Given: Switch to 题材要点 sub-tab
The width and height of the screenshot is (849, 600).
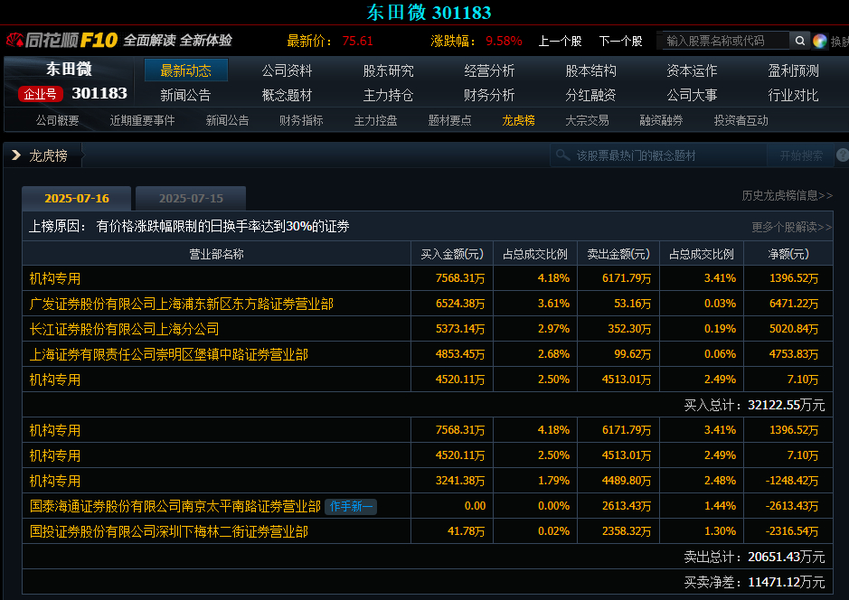Looking at the screenshot, I should (450, 120).
